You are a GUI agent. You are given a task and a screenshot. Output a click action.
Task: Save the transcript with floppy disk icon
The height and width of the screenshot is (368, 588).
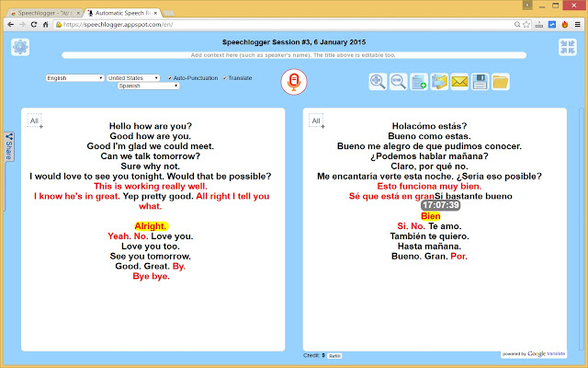point(480,82)
